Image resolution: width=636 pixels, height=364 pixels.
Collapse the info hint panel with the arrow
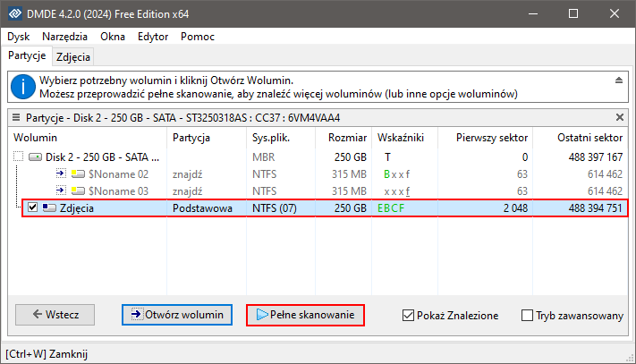[x=618, y=80]
